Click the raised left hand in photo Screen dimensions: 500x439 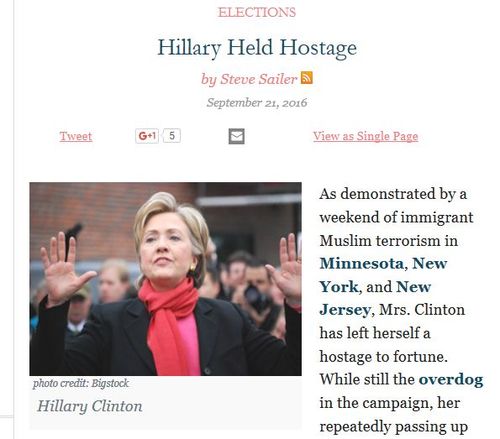tap(65, 268)
